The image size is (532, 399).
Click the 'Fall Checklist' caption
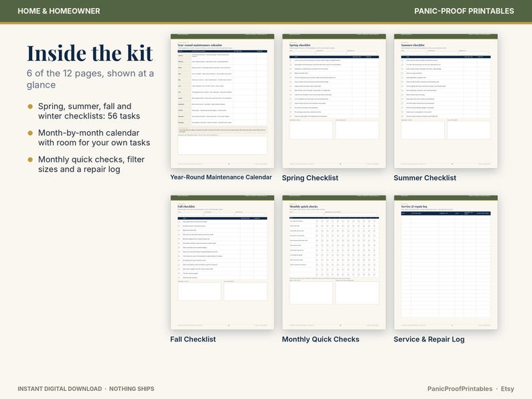point(193,339)
